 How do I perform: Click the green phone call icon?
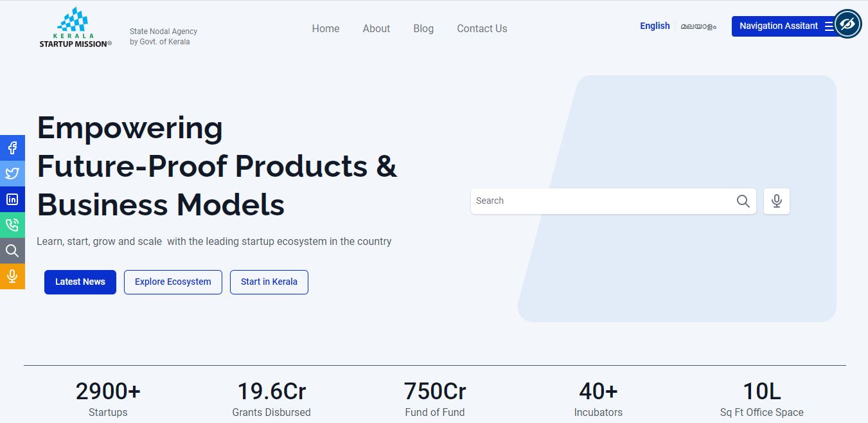tap(12, 225)
